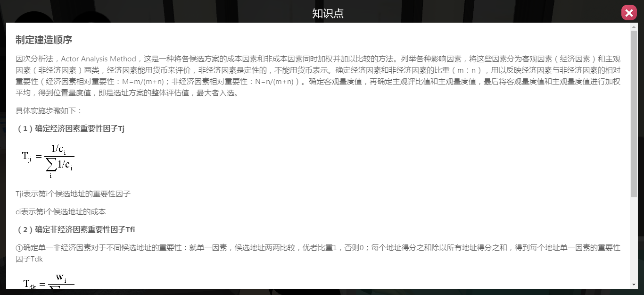
Task: Click the paragraph starting with ①确定单一非经济因素
Action: pos(318,253)
